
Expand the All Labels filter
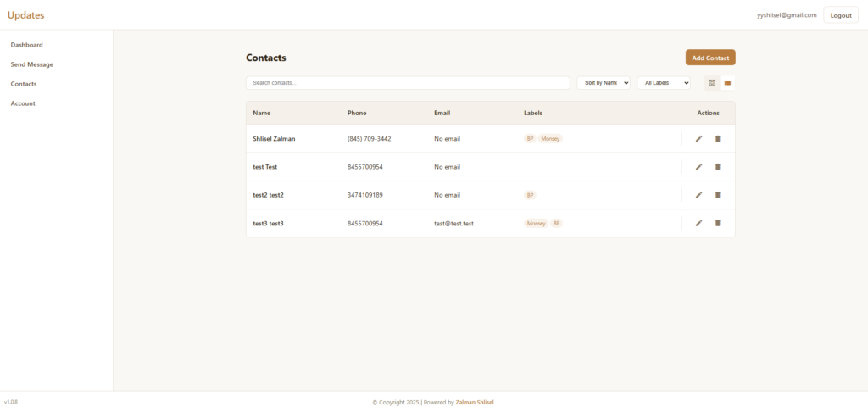click(663, 83)
